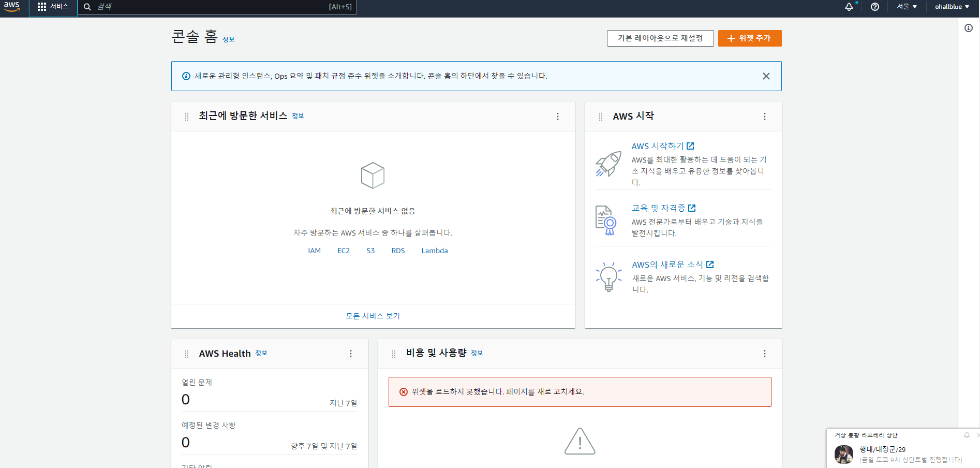Grab drag handle of AWS 시작 widget
Viewport: 980px width, 468px height.
[x=601, y=117]
